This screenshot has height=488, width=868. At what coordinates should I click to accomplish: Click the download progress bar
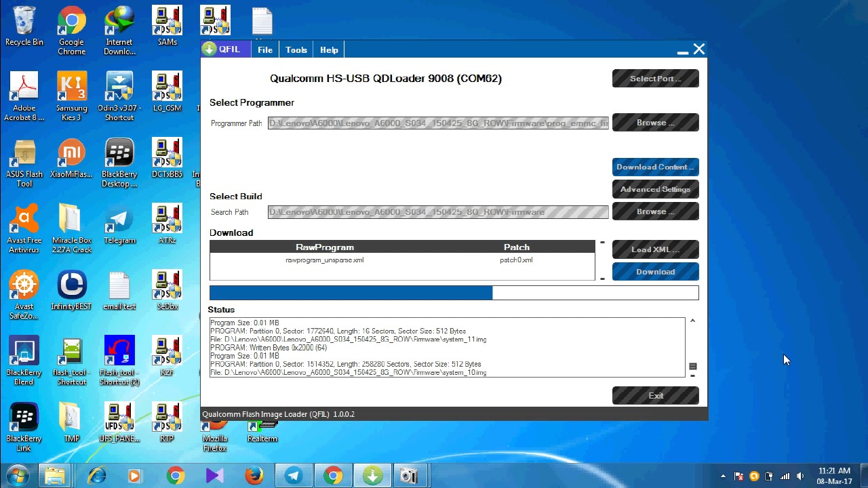click(x=454, y=293)
